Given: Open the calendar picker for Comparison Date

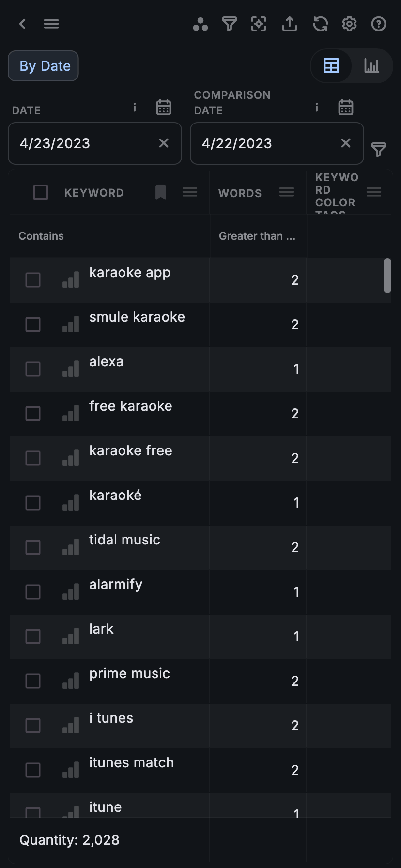Looking at the screenshot, I should [346, 107].
